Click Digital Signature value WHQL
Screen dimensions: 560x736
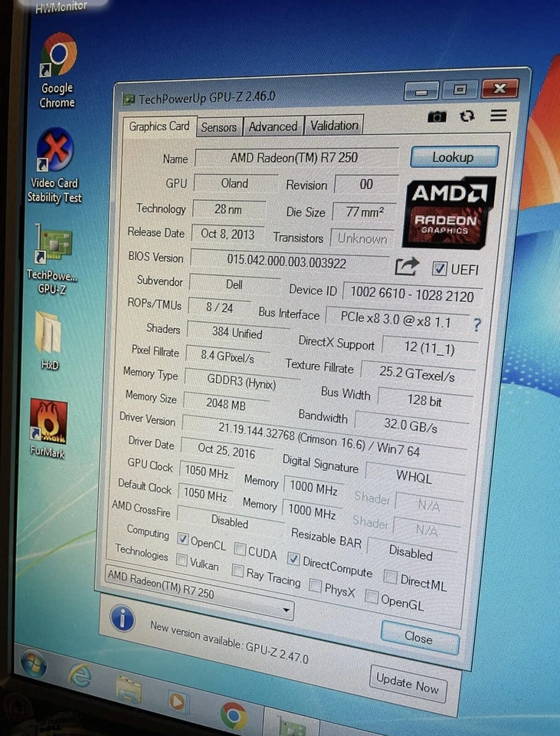coord(414,476)
